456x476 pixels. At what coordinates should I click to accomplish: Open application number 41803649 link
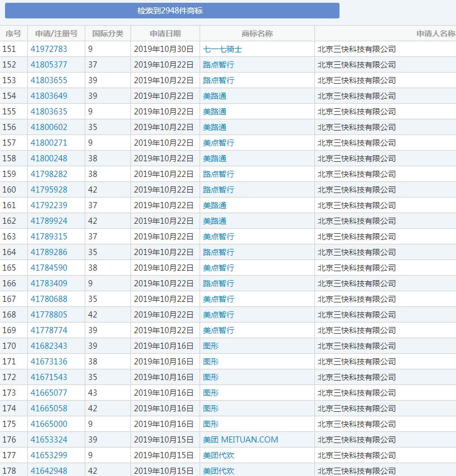point(49,96)
